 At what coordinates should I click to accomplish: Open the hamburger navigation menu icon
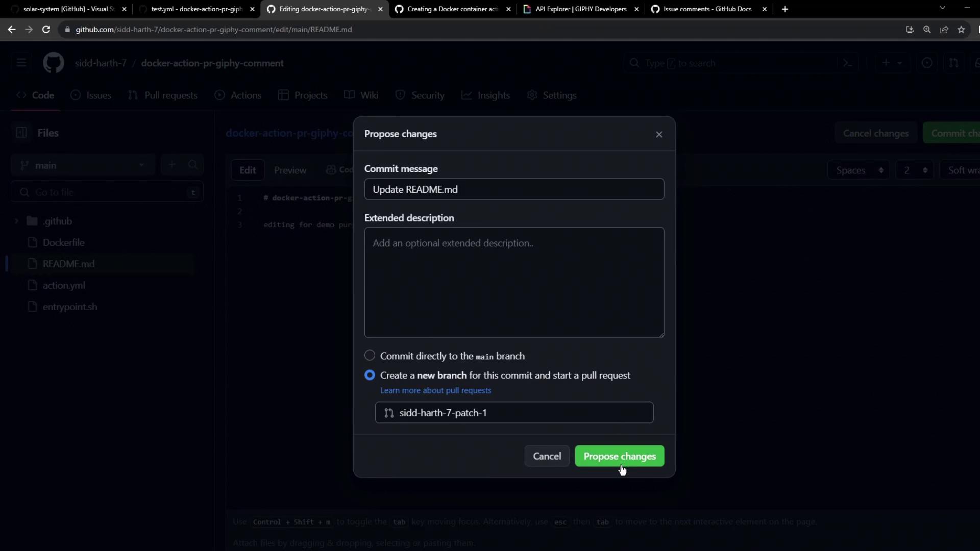coord(21,63)
